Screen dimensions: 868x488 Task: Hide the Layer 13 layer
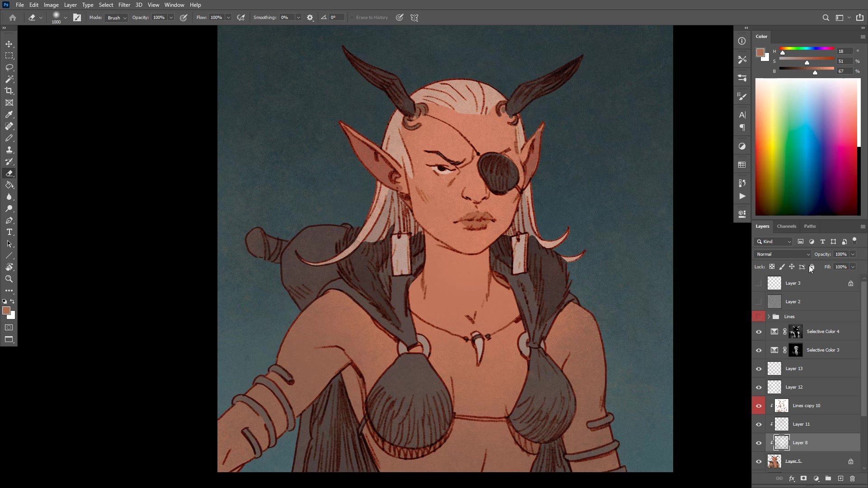click(758, 368)
